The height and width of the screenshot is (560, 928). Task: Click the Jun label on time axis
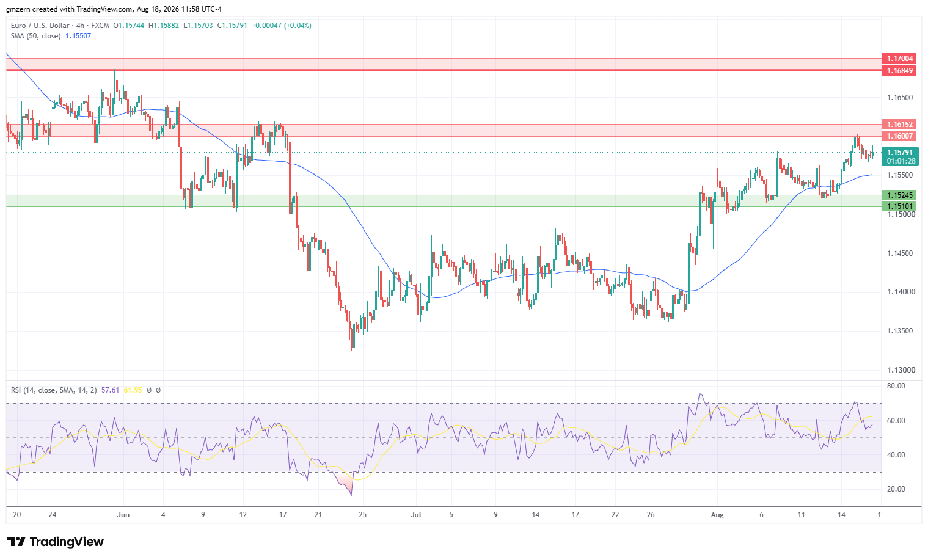tap(123, 515)
